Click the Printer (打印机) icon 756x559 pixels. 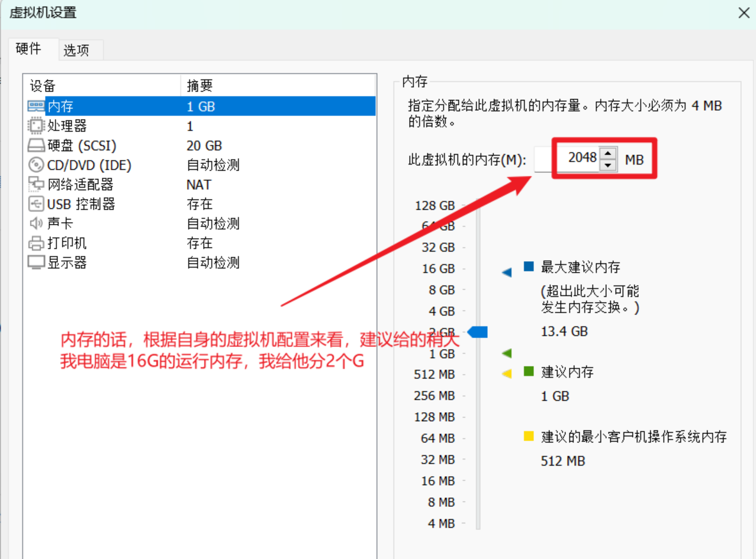(x=36, y=243)
